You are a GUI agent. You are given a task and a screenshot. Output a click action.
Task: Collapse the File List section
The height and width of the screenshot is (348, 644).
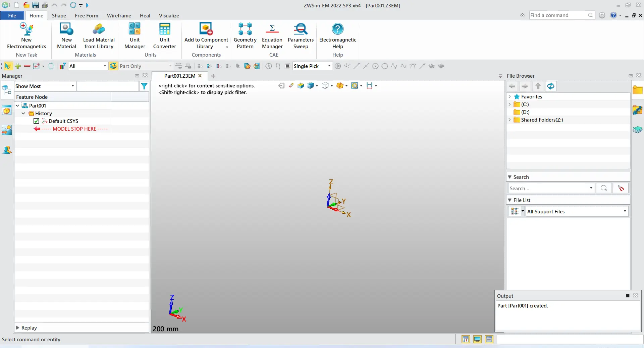click(x=510, y=200)
